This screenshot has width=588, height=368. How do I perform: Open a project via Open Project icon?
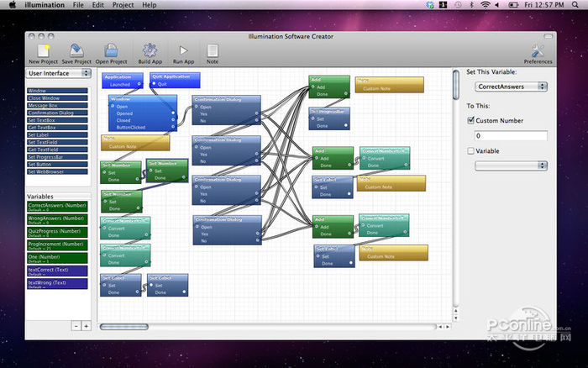pos(112,50)
